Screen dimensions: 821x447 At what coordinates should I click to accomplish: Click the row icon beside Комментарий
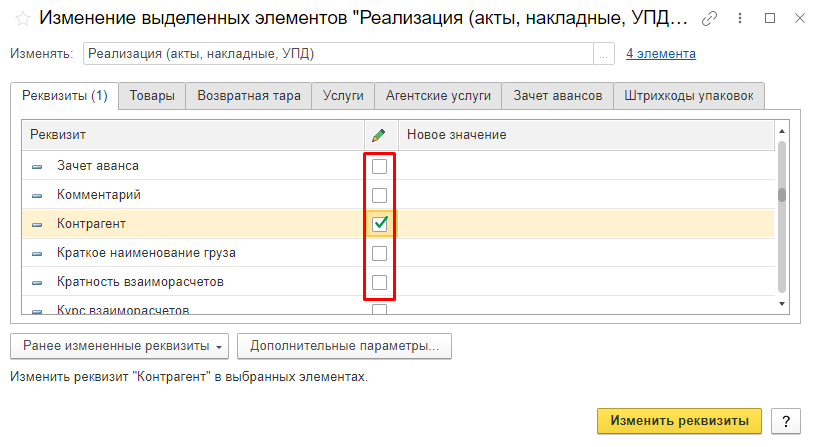37,195
